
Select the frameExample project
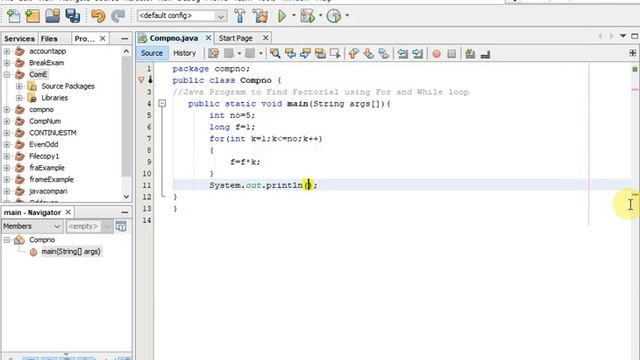(x=51, y=180)
